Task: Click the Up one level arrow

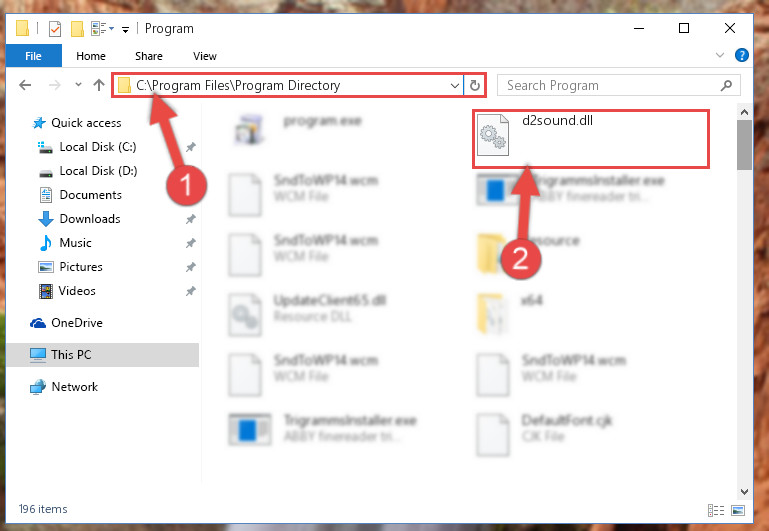Action: point(99,85)
